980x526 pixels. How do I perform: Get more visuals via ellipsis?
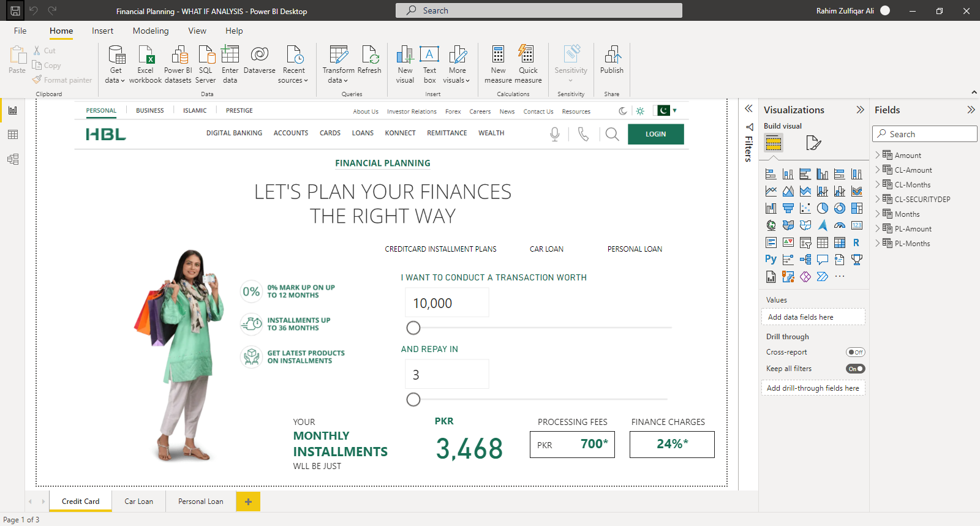coord(840,277)
